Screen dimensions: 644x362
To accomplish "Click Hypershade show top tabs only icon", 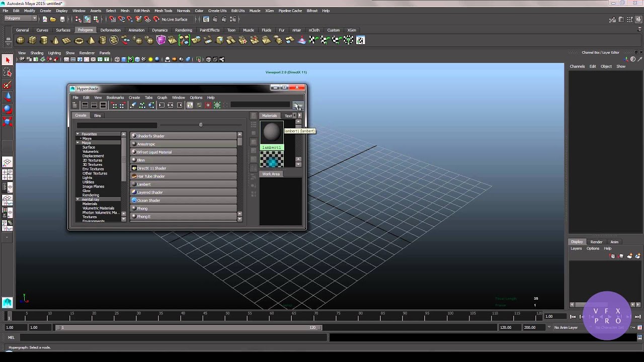I will 85,105.
